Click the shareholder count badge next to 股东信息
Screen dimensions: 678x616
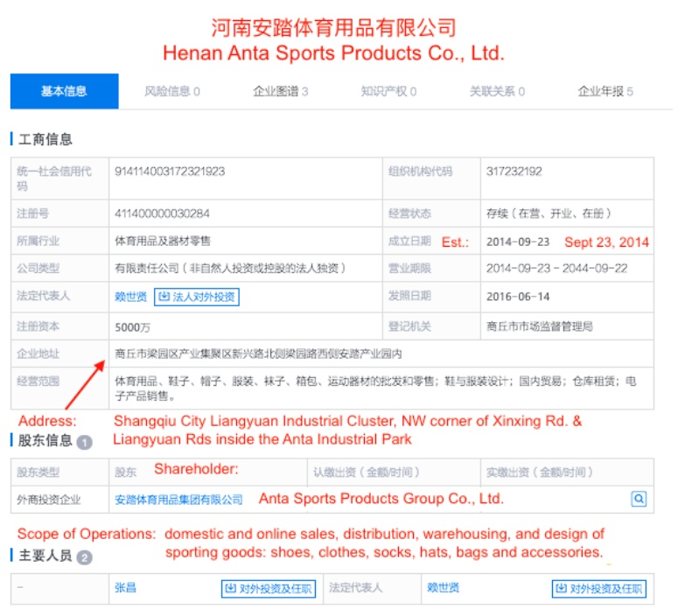pos(85,442)
